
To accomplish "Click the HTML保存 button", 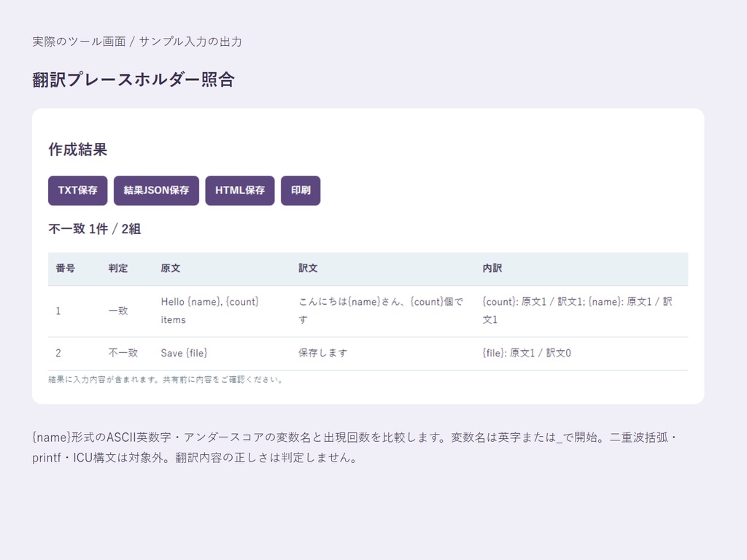I will coord(240,190).
